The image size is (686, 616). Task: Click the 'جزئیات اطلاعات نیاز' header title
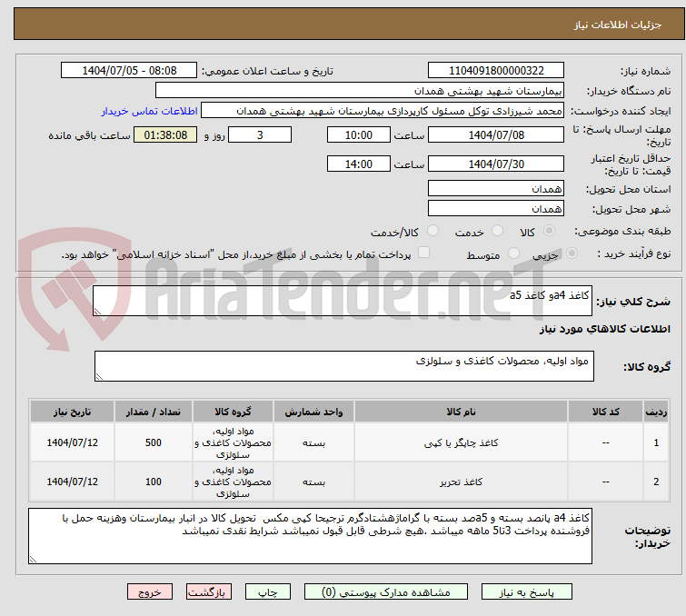[x=617, y=25]
